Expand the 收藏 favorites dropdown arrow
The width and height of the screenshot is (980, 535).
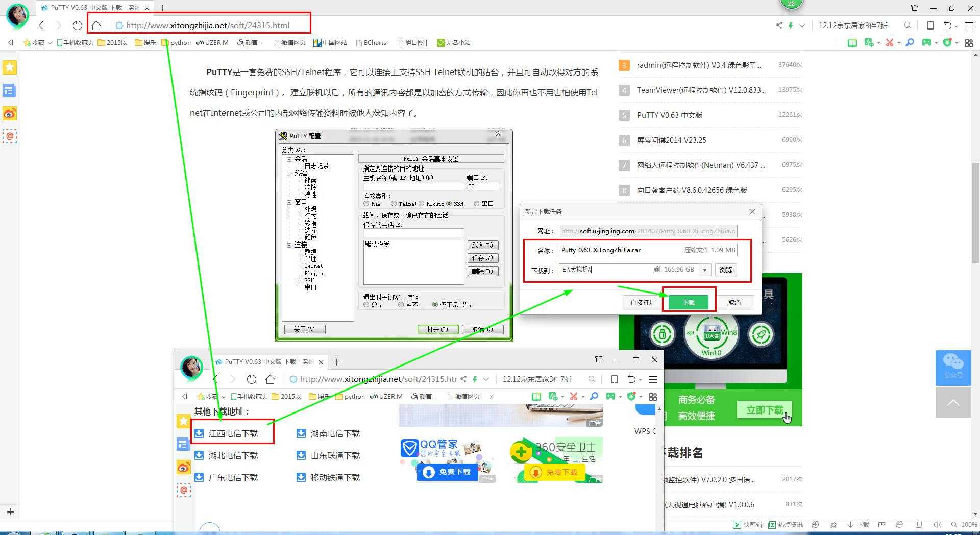(x=50, y=43)
